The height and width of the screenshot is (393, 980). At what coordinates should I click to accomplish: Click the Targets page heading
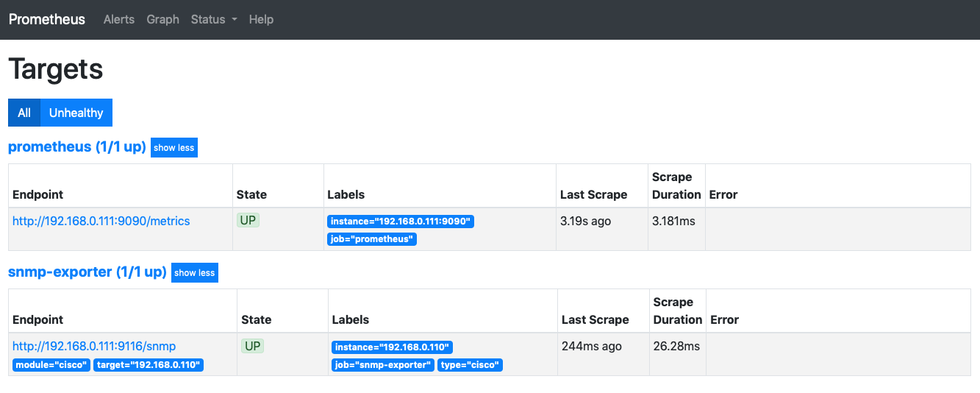[x=56, y=69]
